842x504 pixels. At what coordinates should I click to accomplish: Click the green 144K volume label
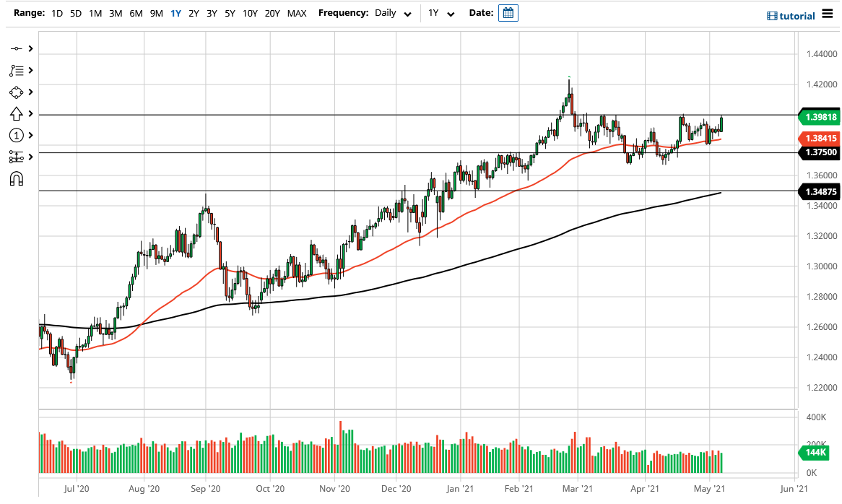click(x=814, y=453)
